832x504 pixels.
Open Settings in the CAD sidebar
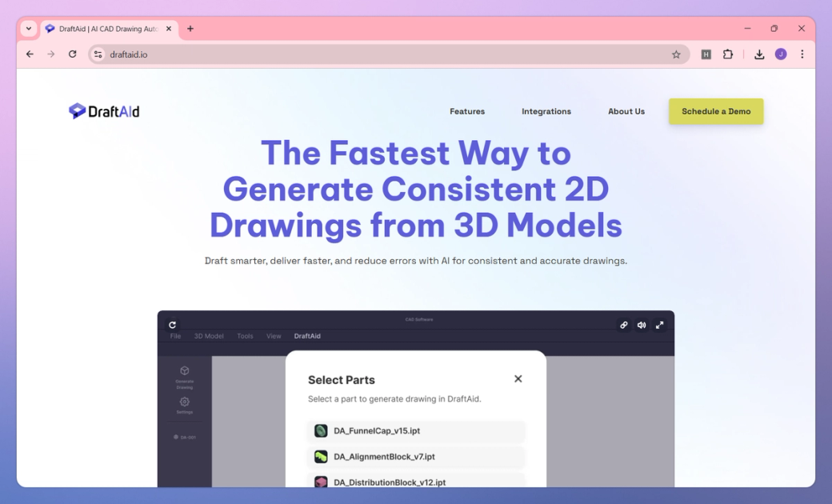(185, 406)
